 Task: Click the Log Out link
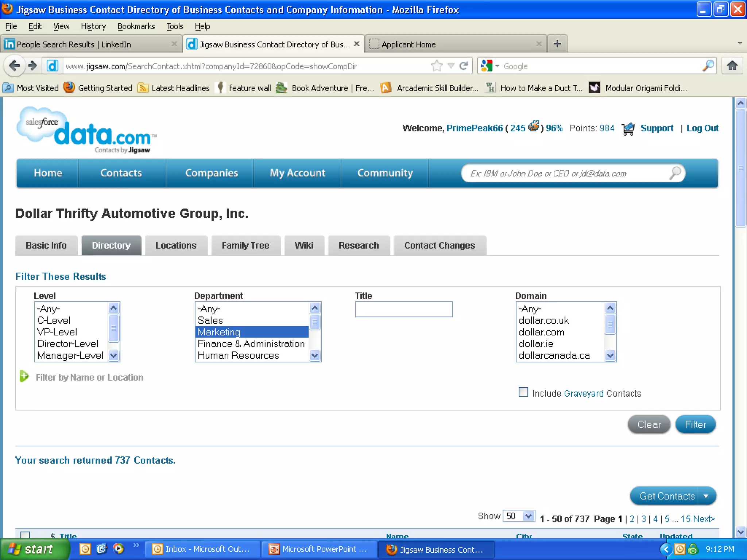coord(702,128)
